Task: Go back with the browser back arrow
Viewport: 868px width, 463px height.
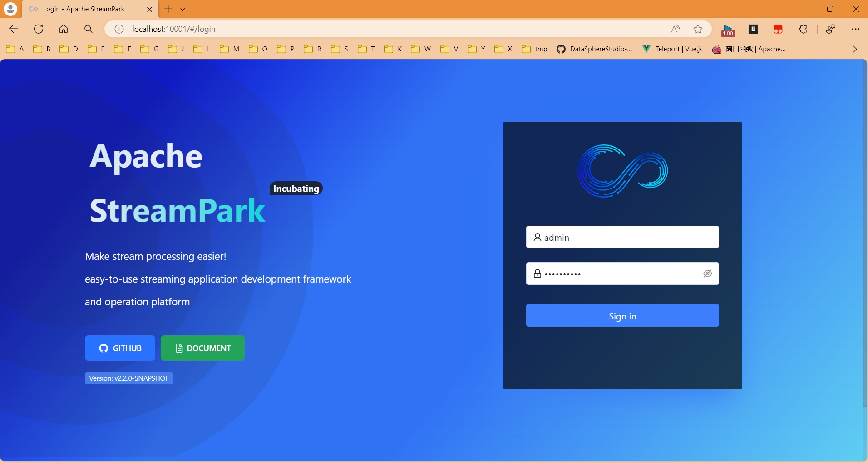Action: point(14,29)
